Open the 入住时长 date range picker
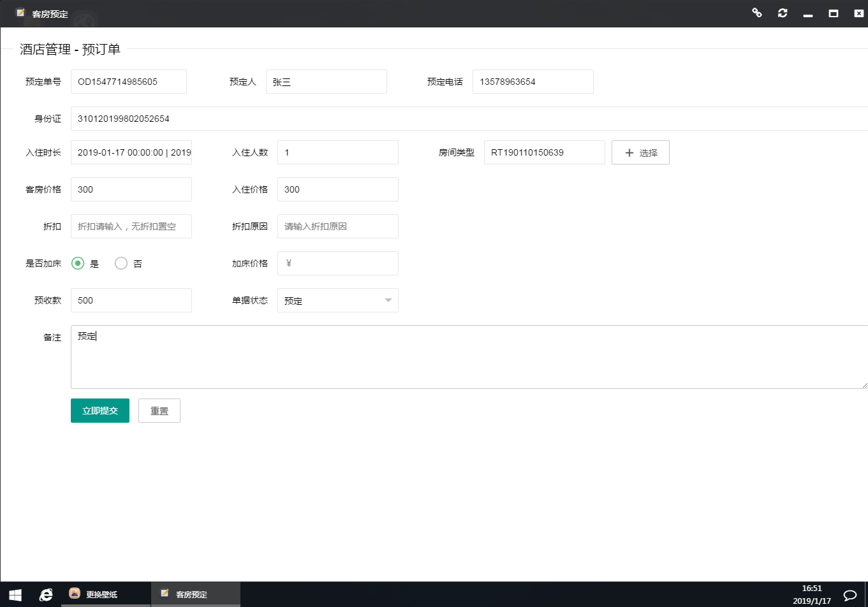Viewport: 868px width, 607px height. tap(131, 152)
